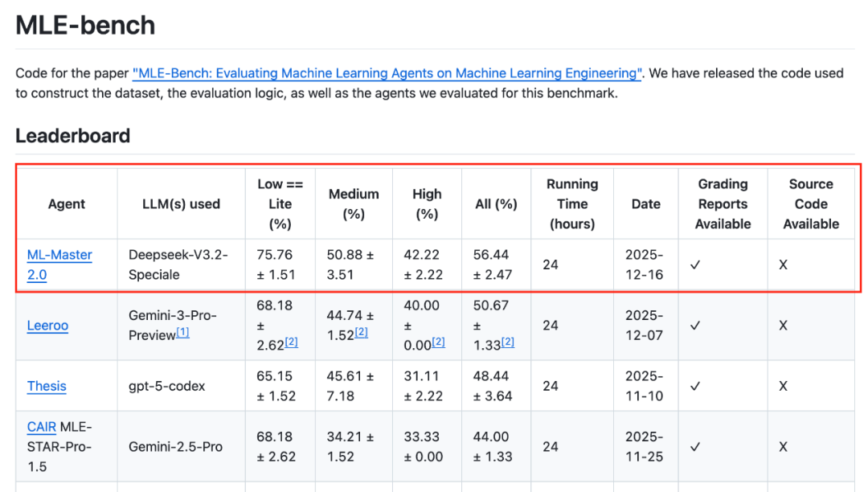Open the MLE-Bench paper link
Viewport: 868px width, 492px height.
(387, 73)
